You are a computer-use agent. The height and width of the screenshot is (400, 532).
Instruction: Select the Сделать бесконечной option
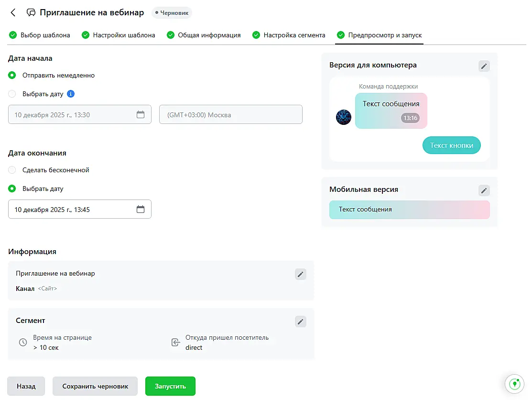pyautogui.click(x=12, y=170)
